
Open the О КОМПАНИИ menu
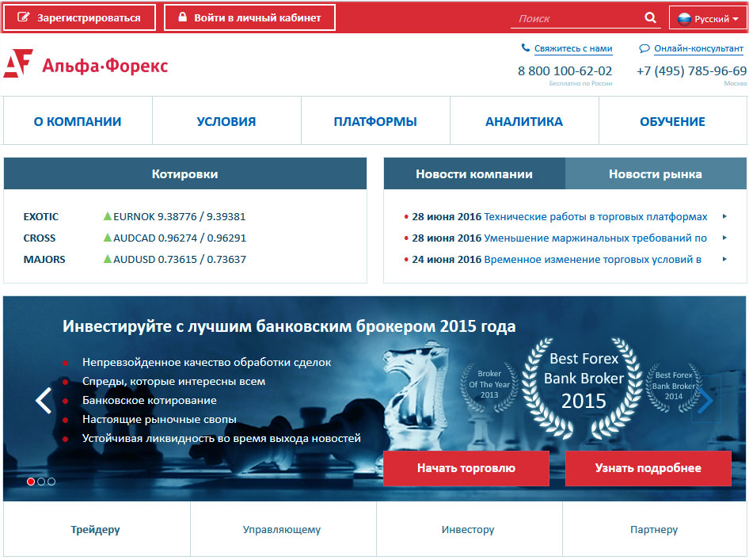[x=78, y=121]
